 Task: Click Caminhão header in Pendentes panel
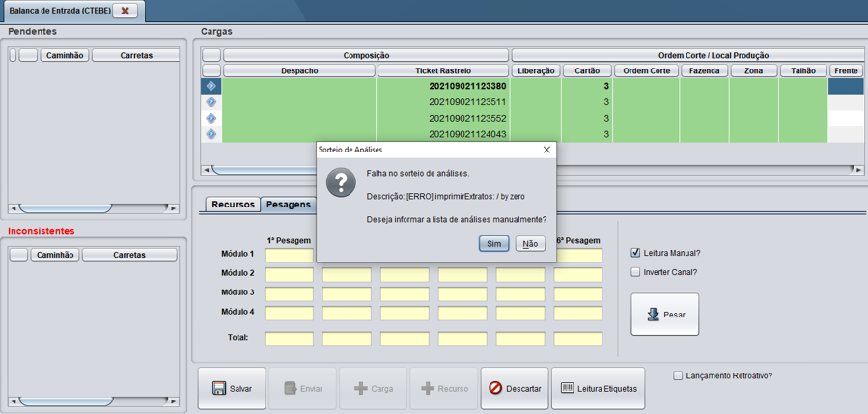(65, 55)
